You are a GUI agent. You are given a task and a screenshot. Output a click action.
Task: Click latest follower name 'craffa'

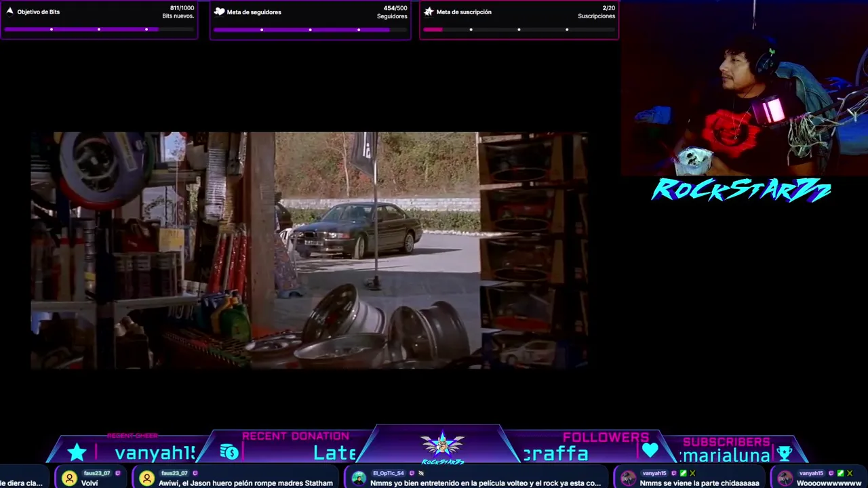(x=555, y=453)
